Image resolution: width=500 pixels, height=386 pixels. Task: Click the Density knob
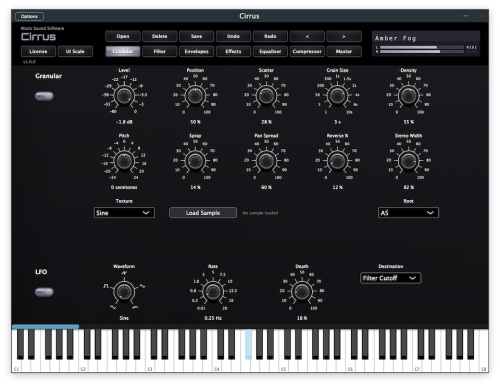(x=408, y=96)
